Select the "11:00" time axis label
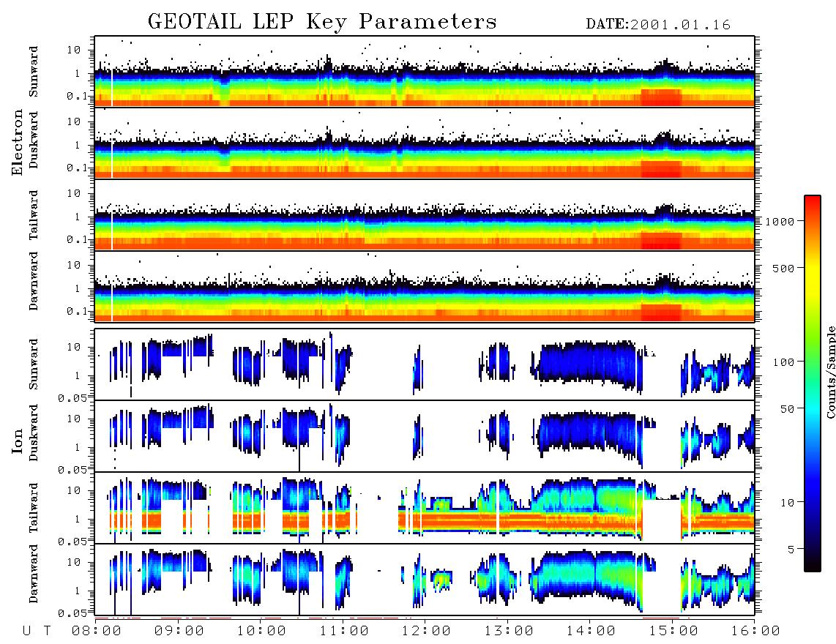Screen dimensions: 836x644 343,632
